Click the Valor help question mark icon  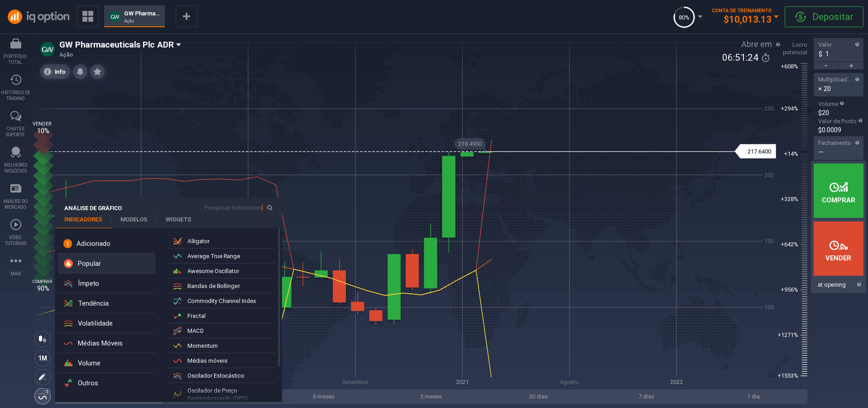coord(857,44)
